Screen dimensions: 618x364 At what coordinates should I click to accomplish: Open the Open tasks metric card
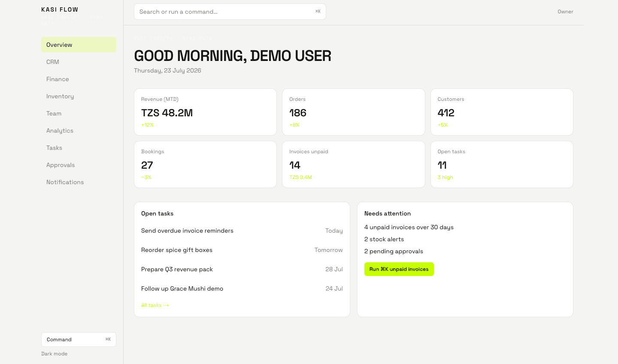tap(502, 164)
